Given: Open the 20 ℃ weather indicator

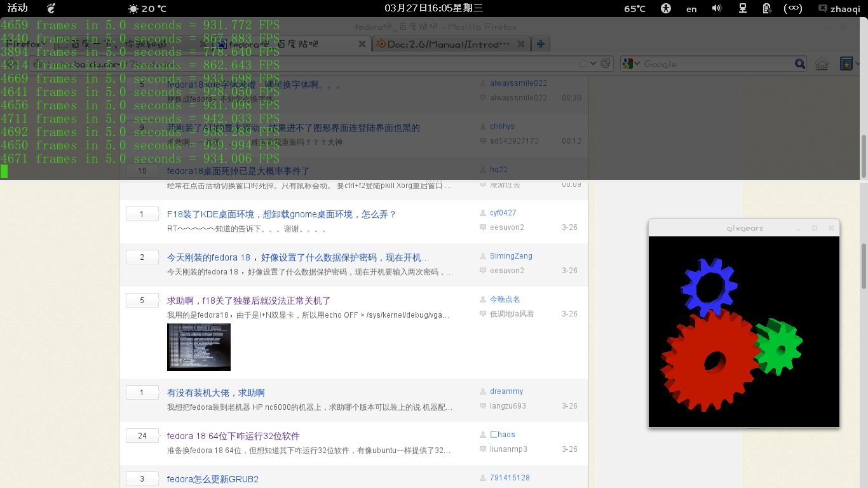Looking at the screenshot, I should (x=147, y=8).
